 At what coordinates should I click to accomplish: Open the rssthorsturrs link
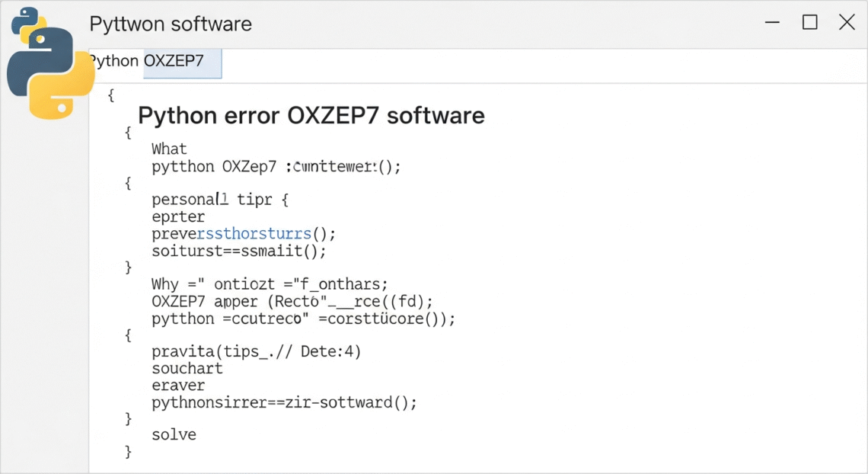click(254, 233)
